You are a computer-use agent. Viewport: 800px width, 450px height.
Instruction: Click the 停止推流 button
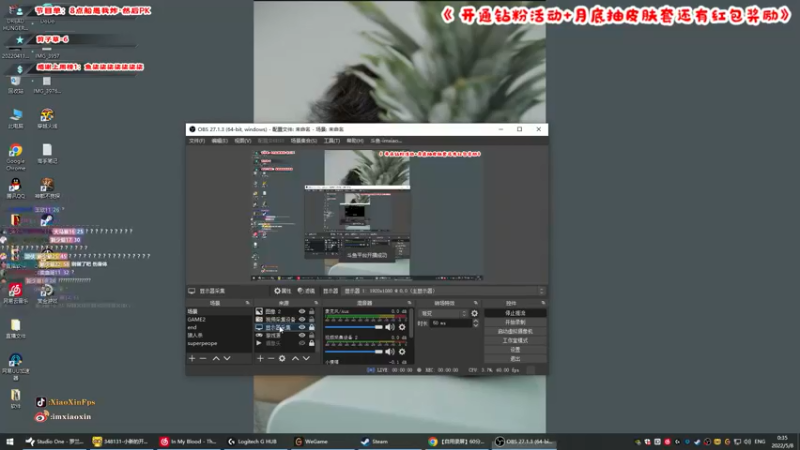click(515, 313)
